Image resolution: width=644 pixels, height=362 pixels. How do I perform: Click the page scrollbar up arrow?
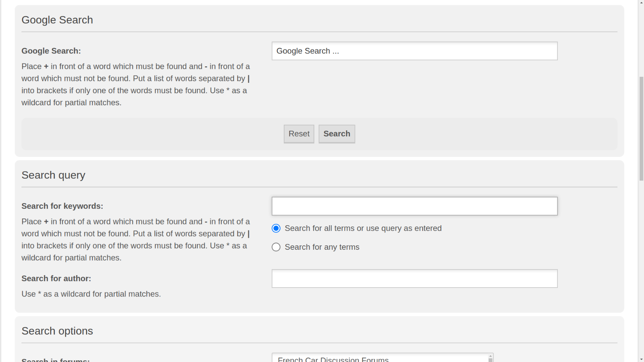tap(641, 2)
